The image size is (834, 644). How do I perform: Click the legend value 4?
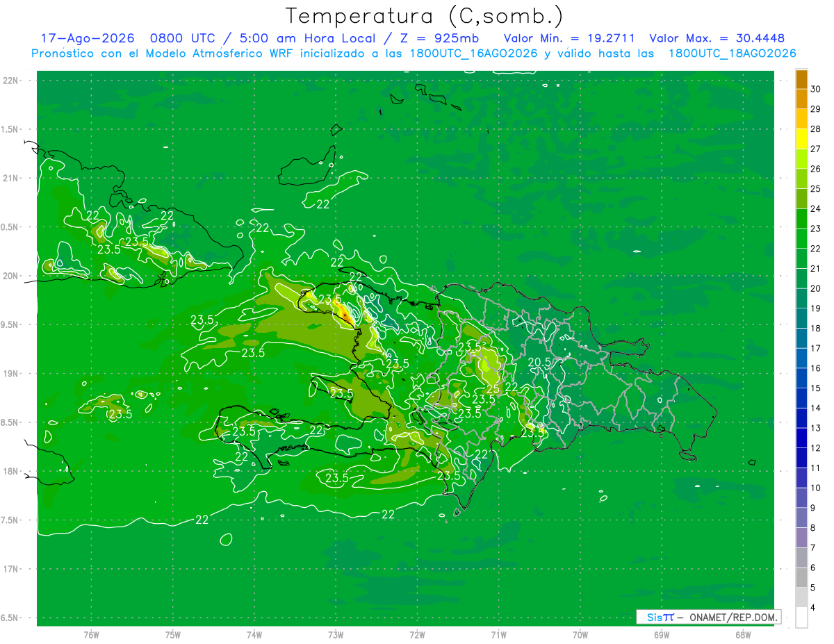[813, 607]
